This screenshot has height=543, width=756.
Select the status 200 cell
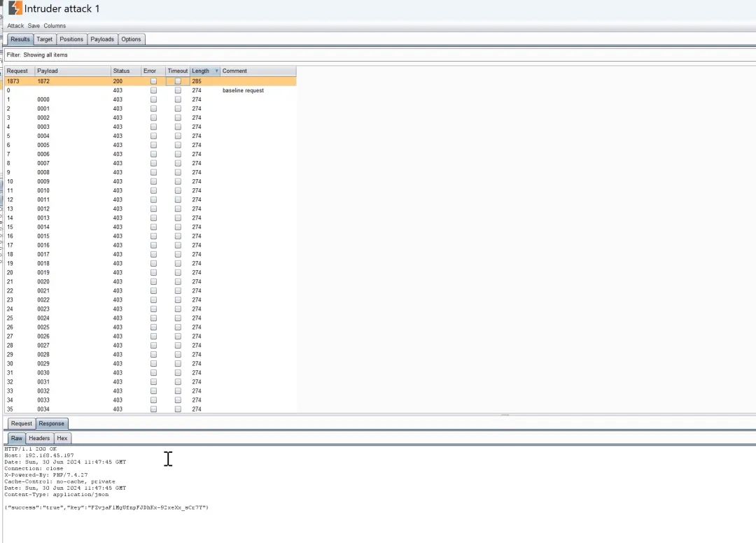click(118, 81)
